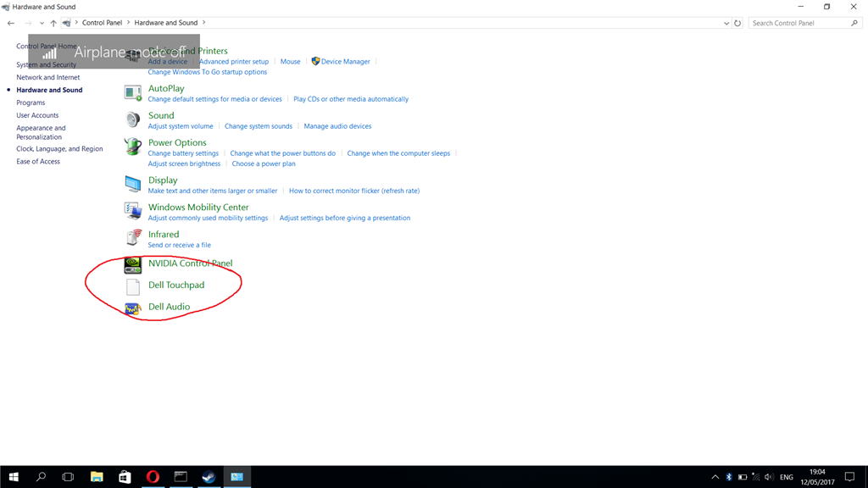Go up one level with up arrow

53,23
